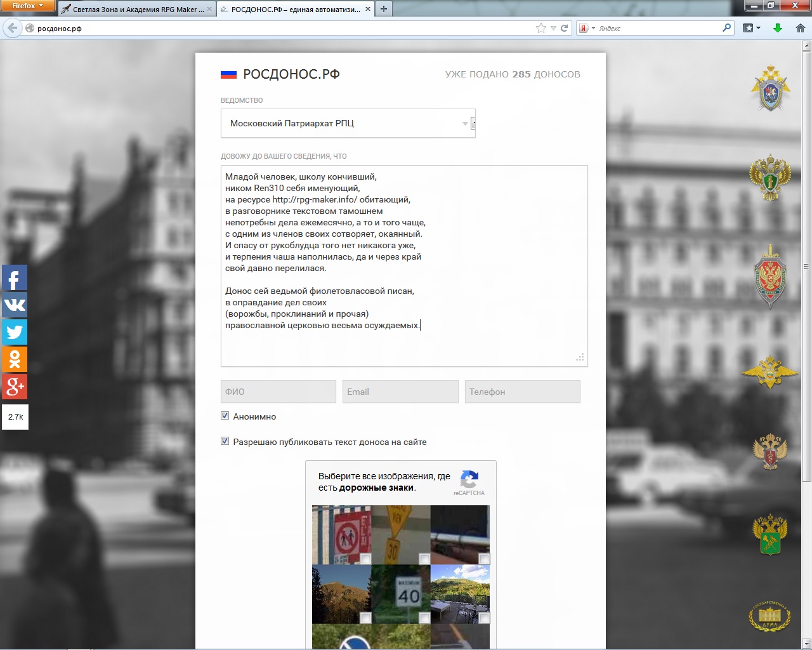The image size is (812, 650).
Task: Reload the page with the refresh icon
Action: point(564,28)
